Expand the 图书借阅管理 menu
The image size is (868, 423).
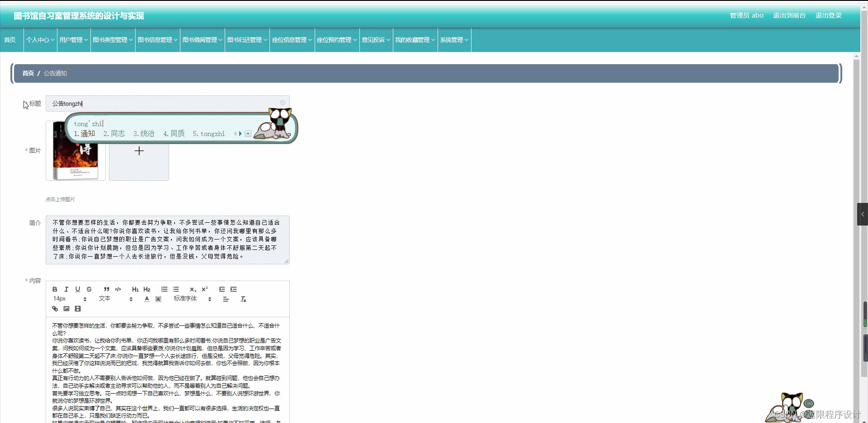point(203,40)
